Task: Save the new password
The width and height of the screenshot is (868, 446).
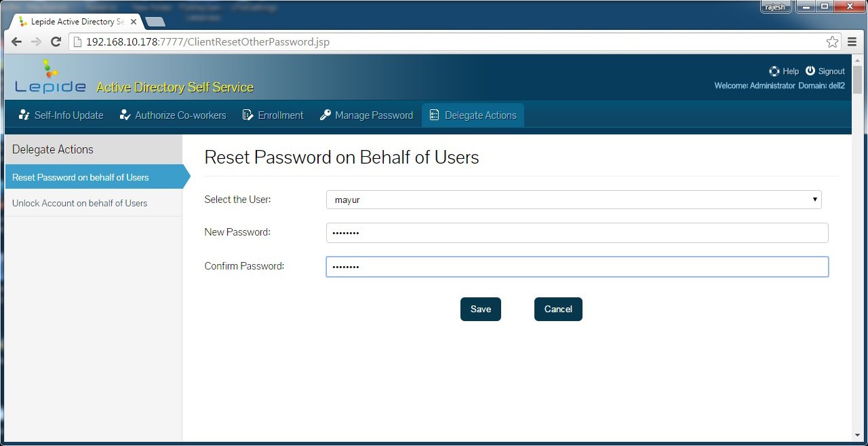Action: click(x=480, y=310)
